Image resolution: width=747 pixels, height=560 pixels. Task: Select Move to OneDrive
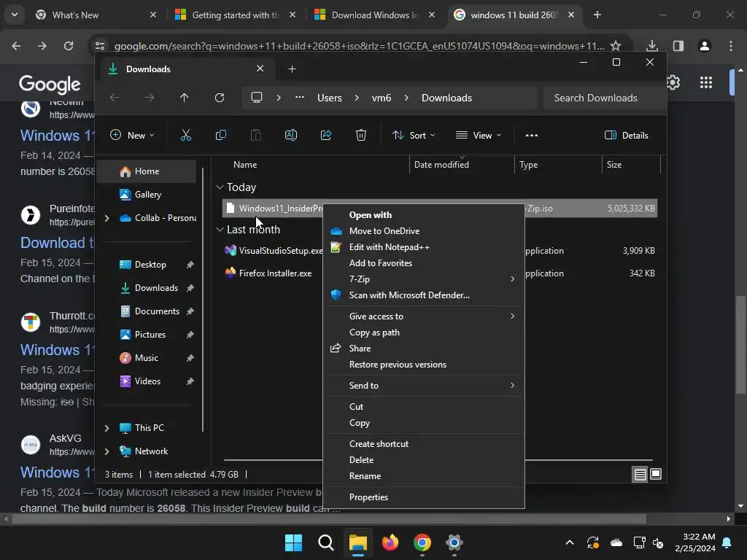(x=424, y=231)
